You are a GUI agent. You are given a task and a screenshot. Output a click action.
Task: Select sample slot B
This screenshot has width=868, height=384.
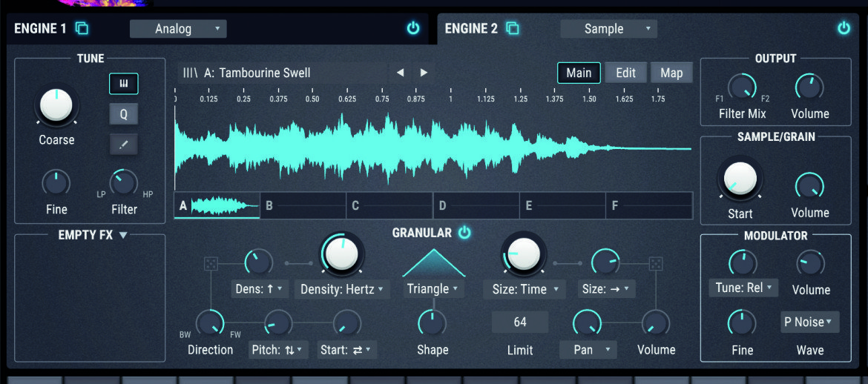tap(303, 206)
